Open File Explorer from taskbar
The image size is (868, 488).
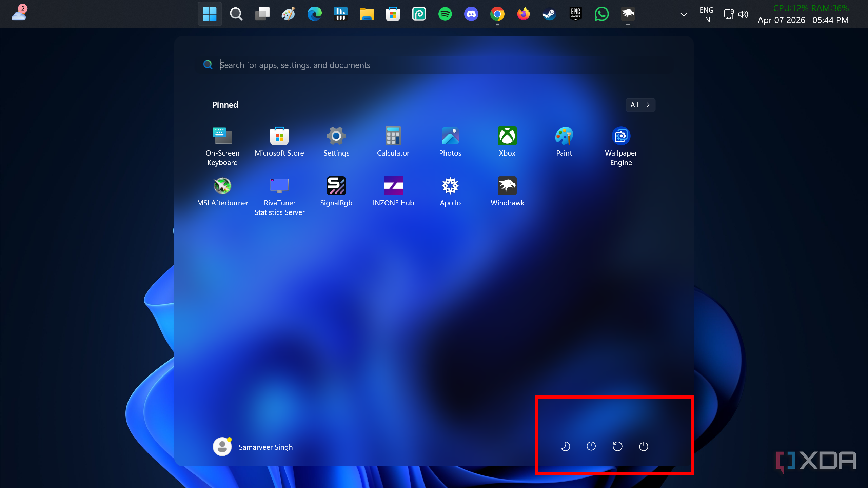point(367,14)
